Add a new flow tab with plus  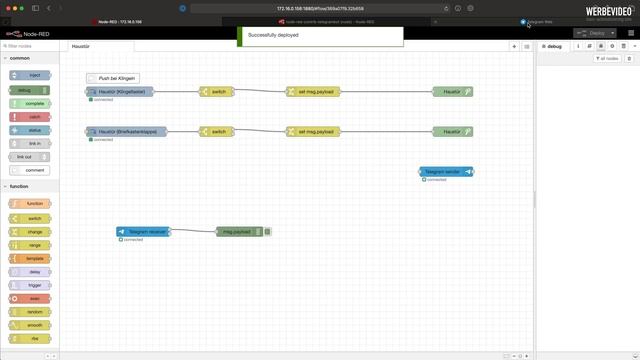point(514,47)
